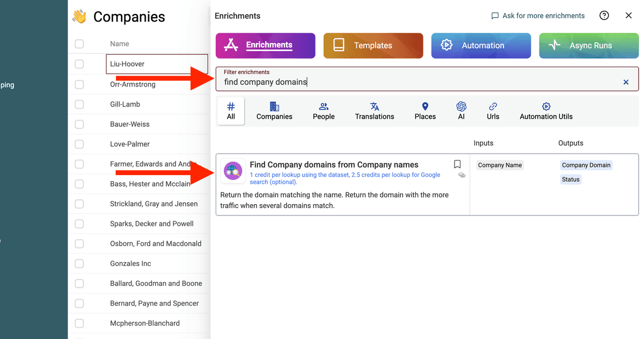This screenshot has height=339, width=644.
Task: Select the Bauer-Weiss cell
Action: [157, 124]
